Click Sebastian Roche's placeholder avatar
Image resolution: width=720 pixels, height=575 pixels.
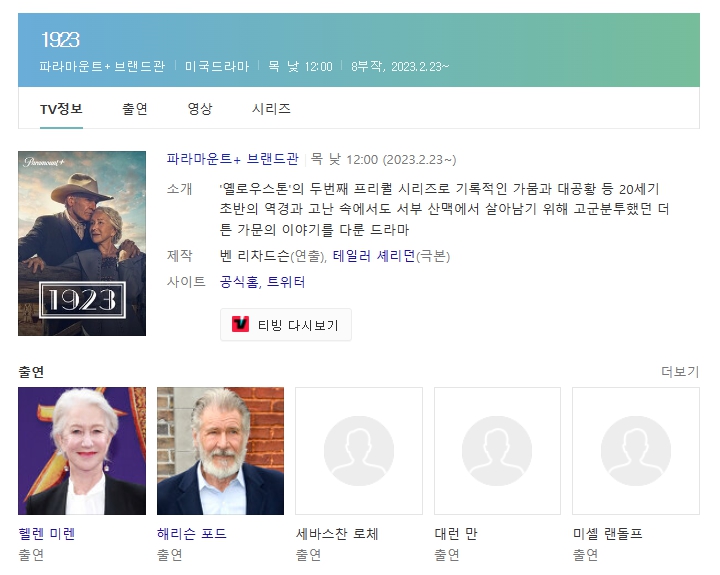tap(358, 451)
